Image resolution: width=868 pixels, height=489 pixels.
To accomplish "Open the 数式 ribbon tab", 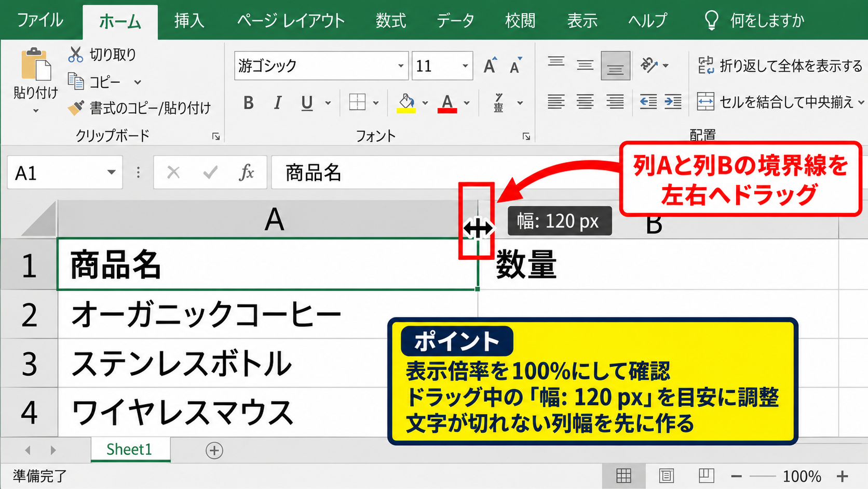I will pos(391,21).
